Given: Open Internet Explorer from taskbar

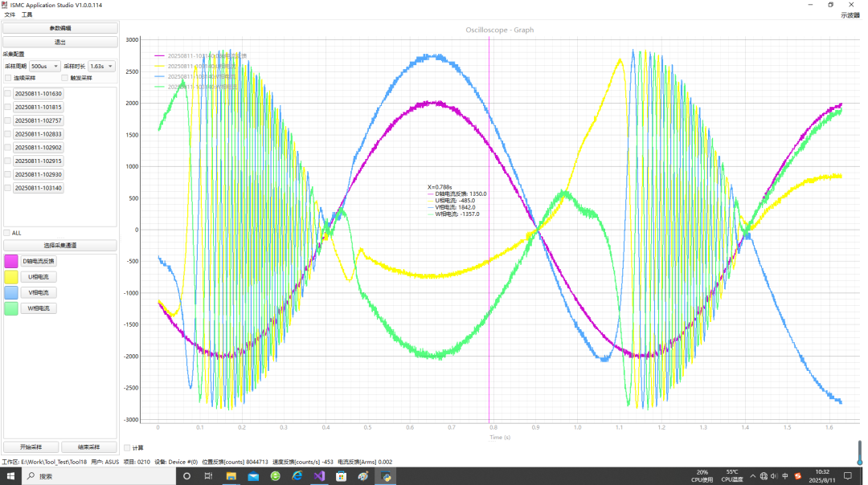Looking at the screenshot, I should [x=297, y=476].
